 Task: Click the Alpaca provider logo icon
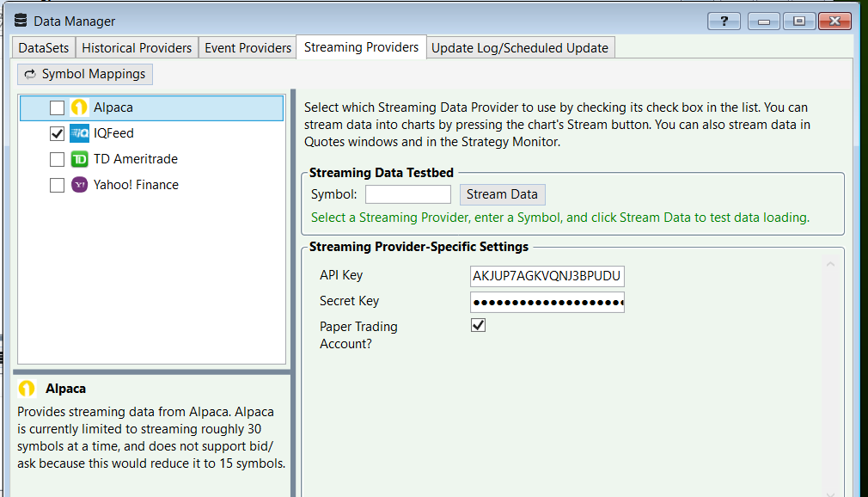(80, 108)
